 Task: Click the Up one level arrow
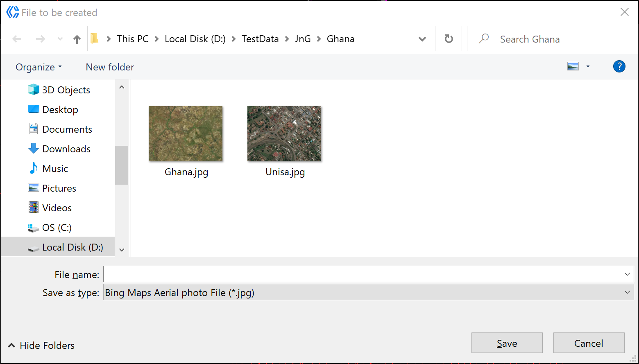click(x=77, y=39)
